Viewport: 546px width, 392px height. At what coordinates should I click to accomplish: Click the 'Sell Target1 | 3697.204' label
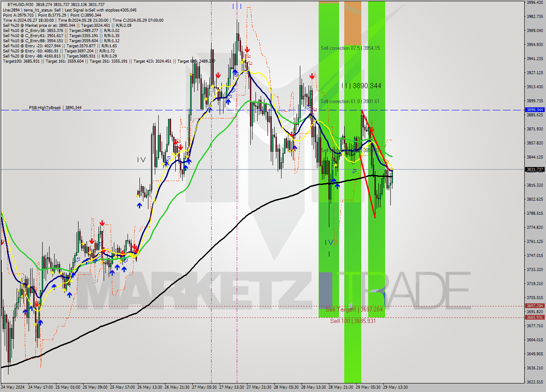(x=354, y=309)
